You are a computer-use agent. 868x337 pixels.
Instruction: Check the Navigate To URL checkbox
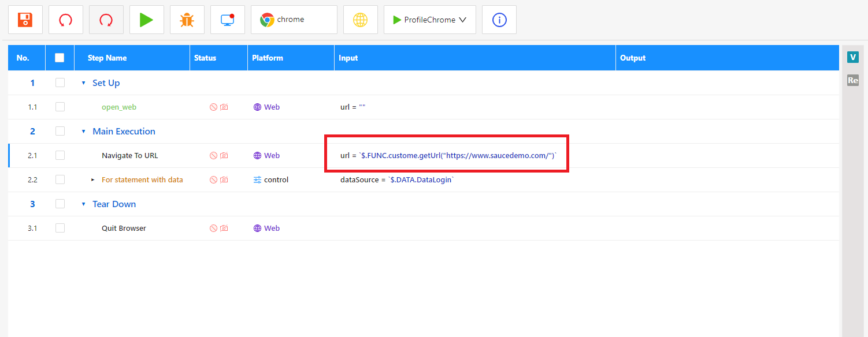(60, 155)
